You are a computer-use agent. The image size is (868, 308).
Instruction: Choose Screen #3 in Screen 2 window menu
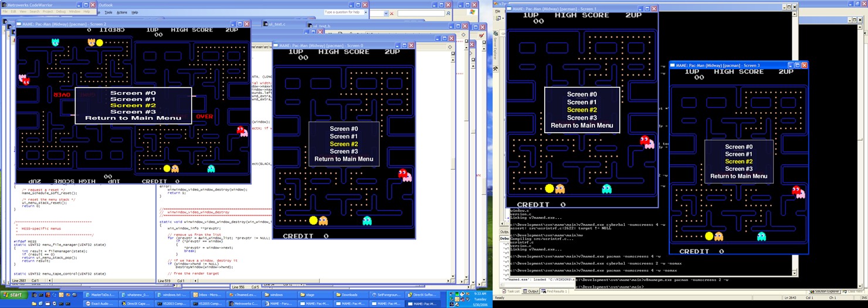133,111
